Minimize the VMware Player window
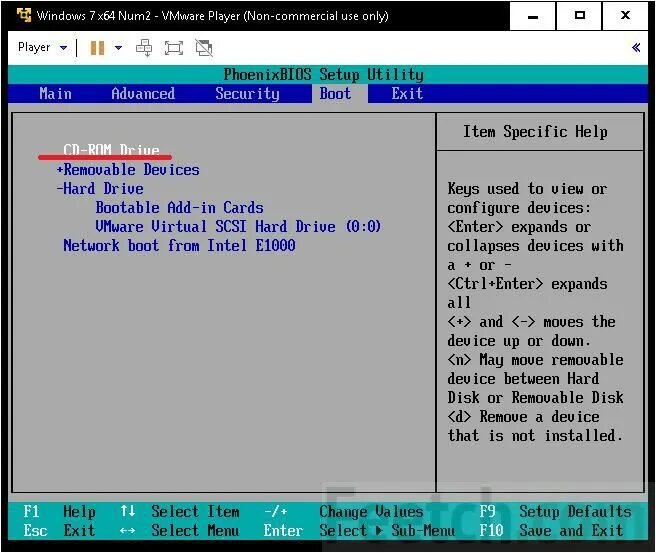Image resolution: width=656 pixels, height=553 pixels. 533,16
